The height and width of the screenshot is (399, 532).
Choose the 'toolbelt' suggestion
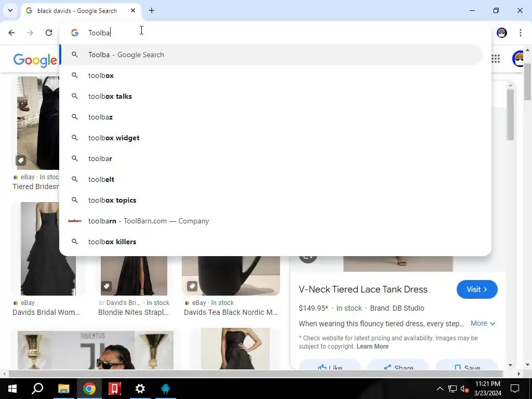(x=271, y=179)
